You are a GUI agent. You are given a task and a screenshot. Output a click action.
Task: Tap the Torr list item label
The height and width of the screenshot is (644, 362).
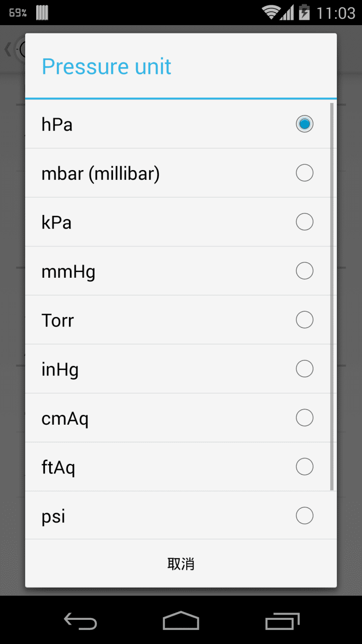pos(58,321)
